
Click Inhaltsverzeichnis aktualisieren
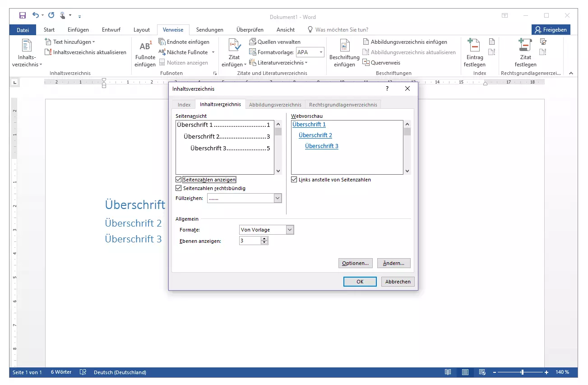(86, 52)
